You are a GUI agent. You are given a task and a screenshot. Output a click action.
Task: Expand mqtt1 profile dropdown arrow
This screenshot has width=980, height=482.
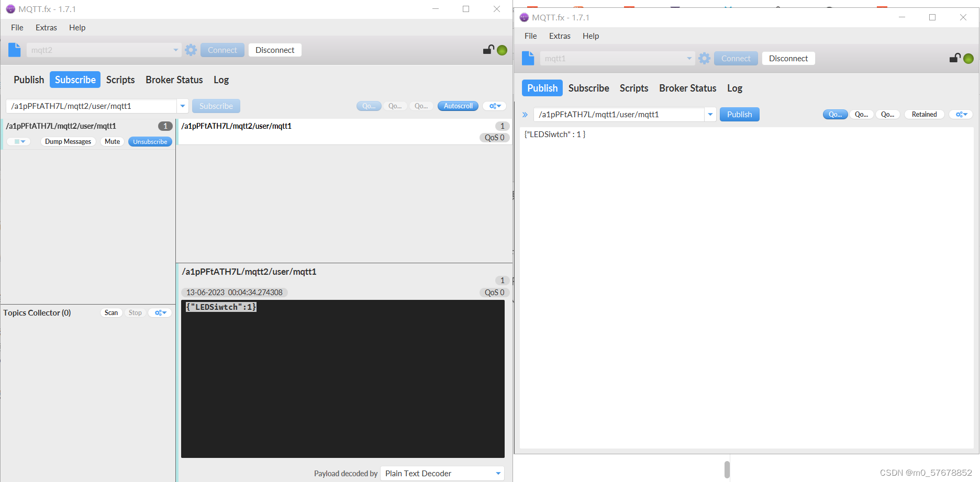689,59
